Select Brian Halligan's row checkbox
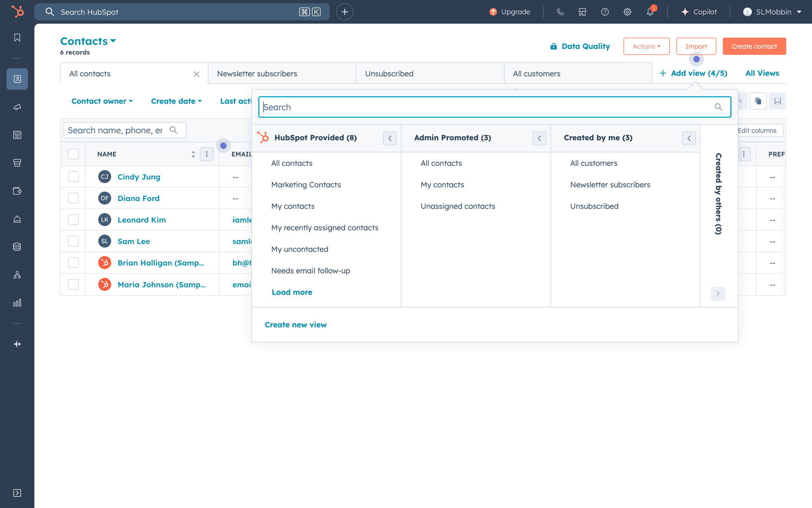The height and width of the screenshot is (508, 812). [x=73, y=263]
